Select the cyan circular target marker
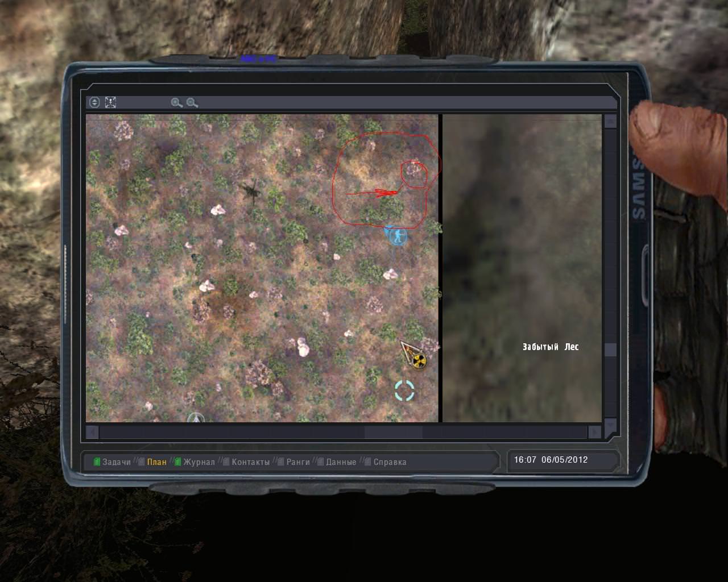 coord(405,390)
